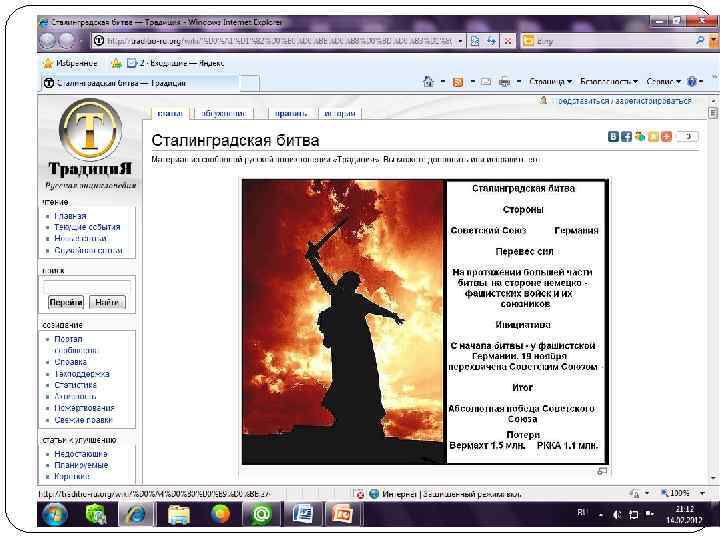Open the Статистика sidebar link
Screen dimensions: 720x540
75,385
